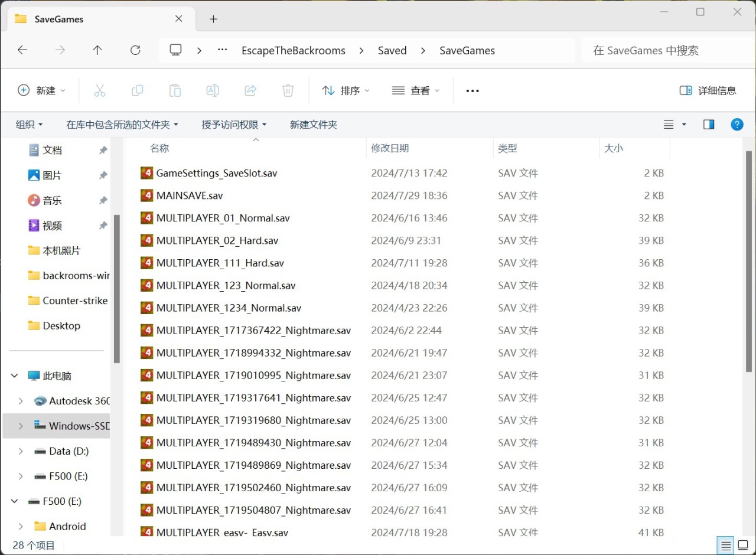
Task: Toggle the 详细信息 details pane
Action: [708, 90]
